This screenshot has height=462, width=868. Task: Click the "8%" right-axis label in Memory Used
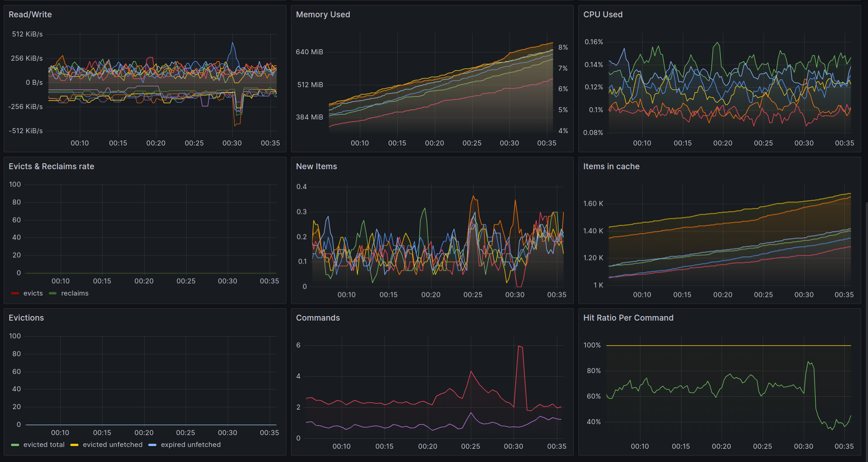[563, 47]
